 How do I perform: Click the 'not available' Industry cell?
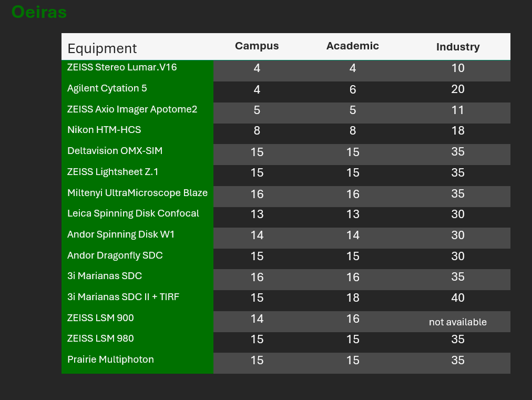[x=457, y=322]
